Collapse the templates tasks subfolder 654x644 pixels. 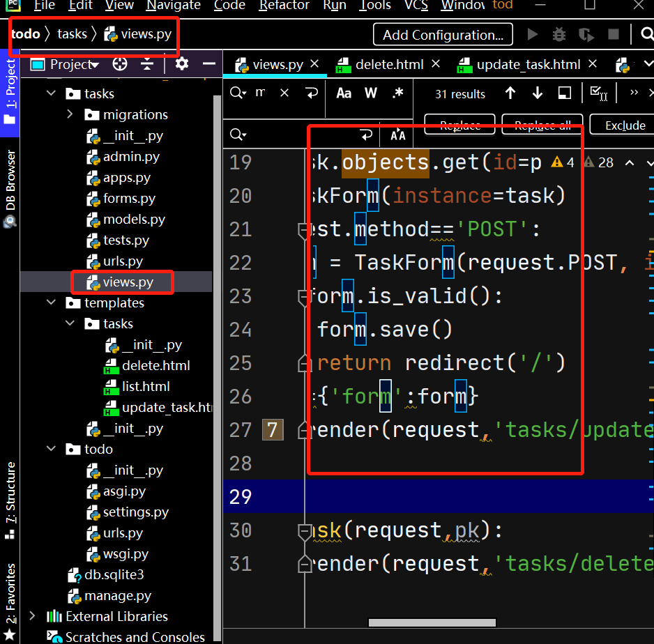[70, 323]
